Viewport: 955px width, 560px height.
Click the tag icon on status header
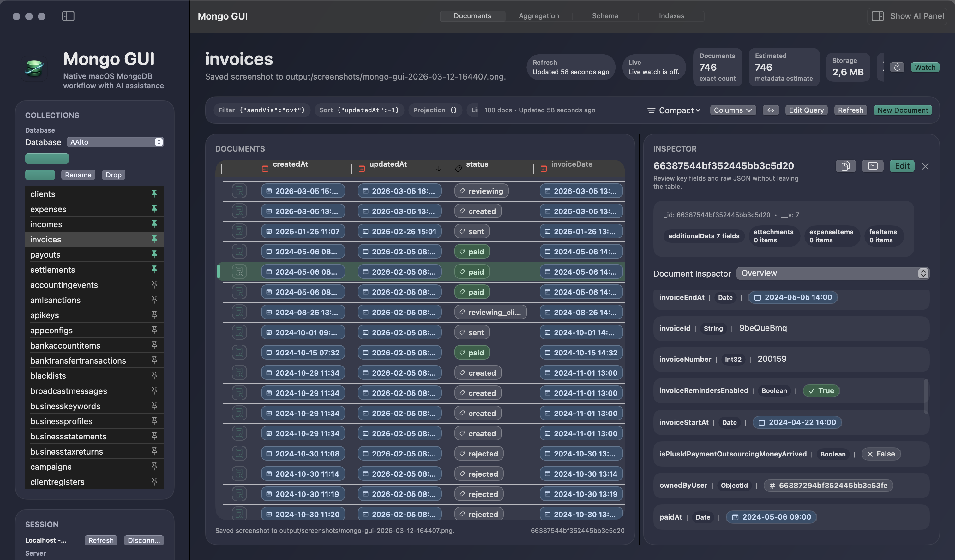[458, 169]
